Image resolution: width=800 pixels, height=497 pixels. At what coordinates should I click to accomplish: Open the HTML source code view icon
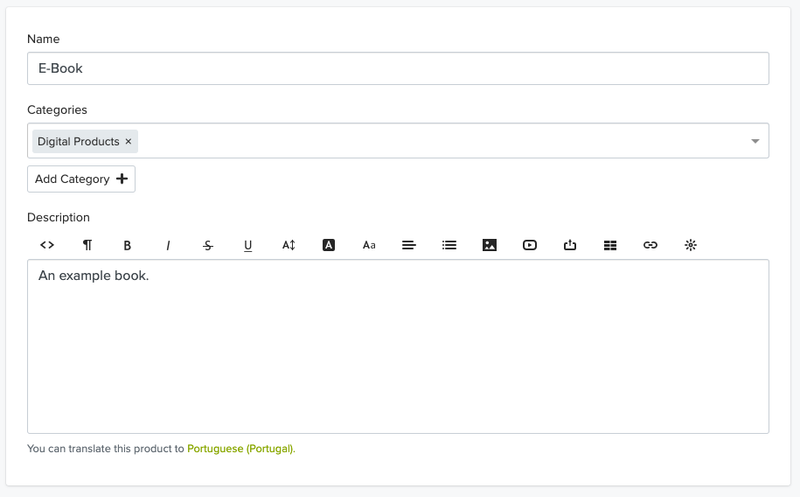47,245
